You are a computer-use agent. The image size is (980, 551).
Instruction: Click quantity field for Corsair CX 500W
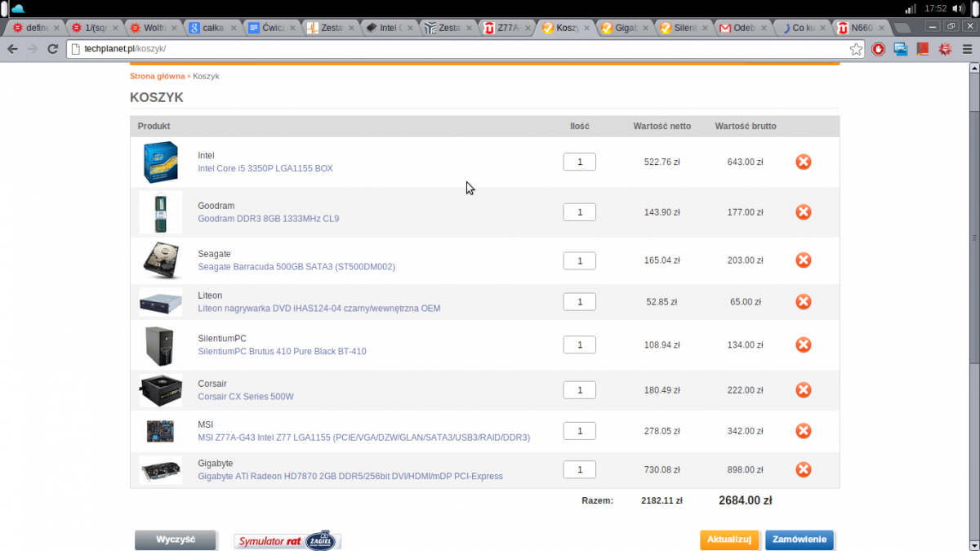tap(580, 390)
